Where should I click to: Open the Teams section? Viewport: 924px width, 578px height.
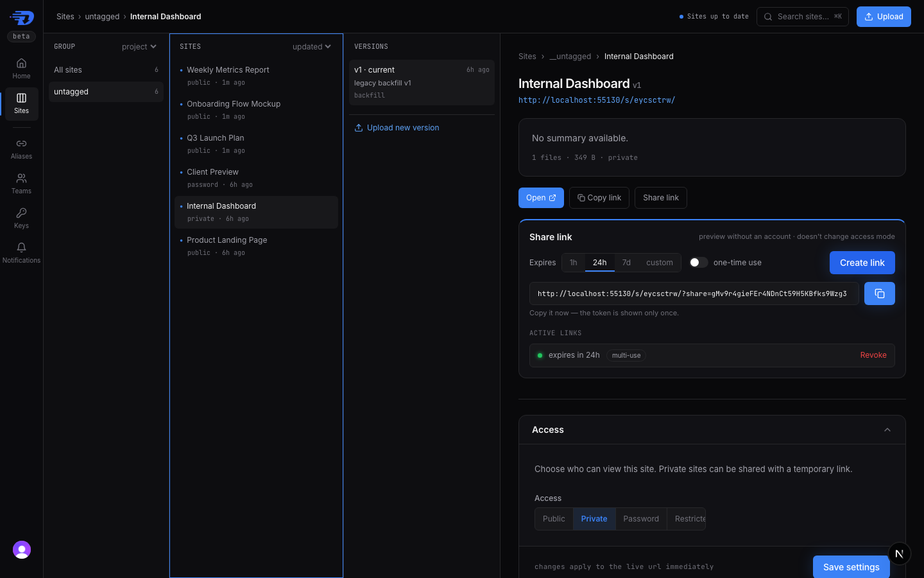coord(21,183)
